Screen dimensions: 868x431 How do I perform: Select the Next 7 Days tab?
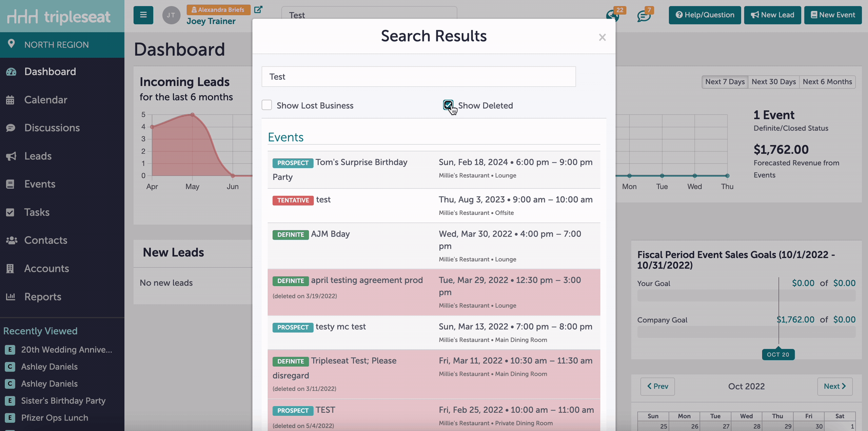tap(725, 82)
